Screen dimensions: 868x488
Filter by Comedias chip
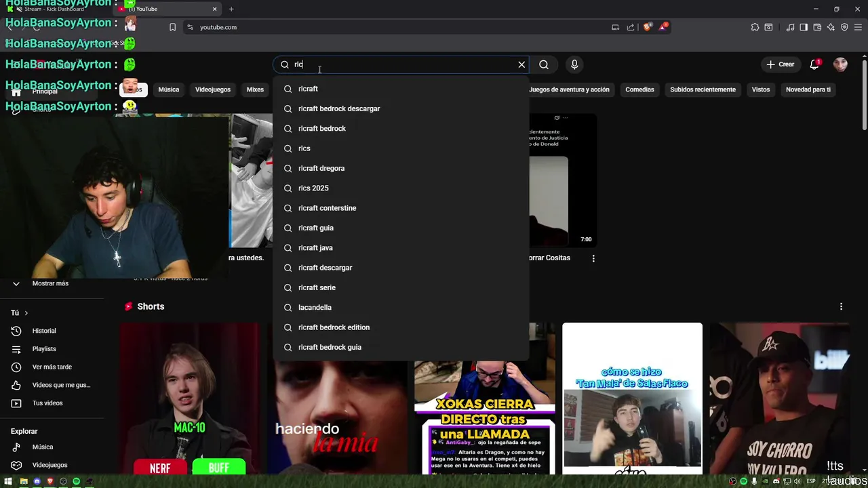tap(639, 89)
